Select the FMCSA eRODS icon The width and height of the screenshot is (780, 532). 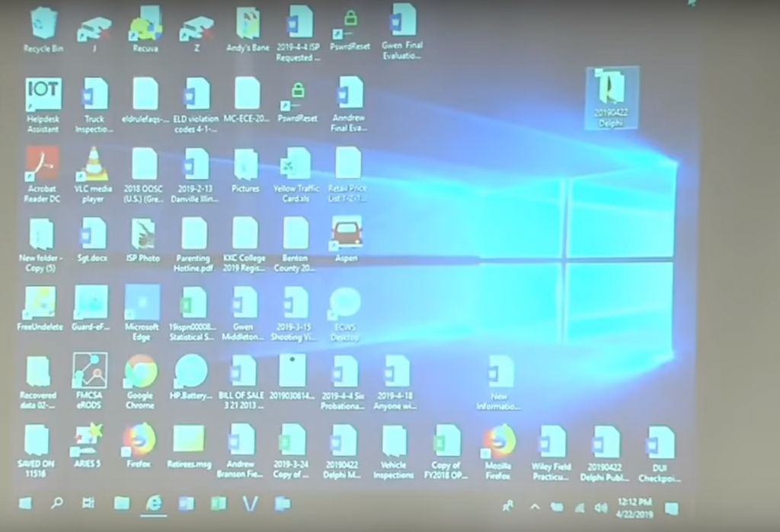coord(90,373)
